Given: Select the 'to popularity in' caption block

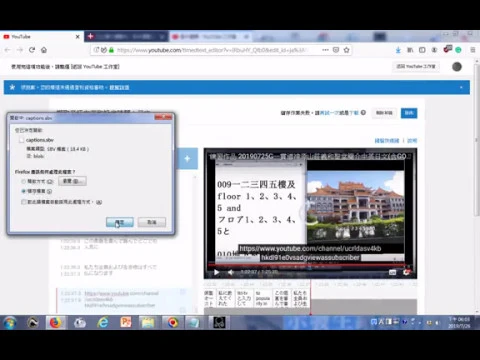Looking at the screenshot, I should click(x=263, y=298).
